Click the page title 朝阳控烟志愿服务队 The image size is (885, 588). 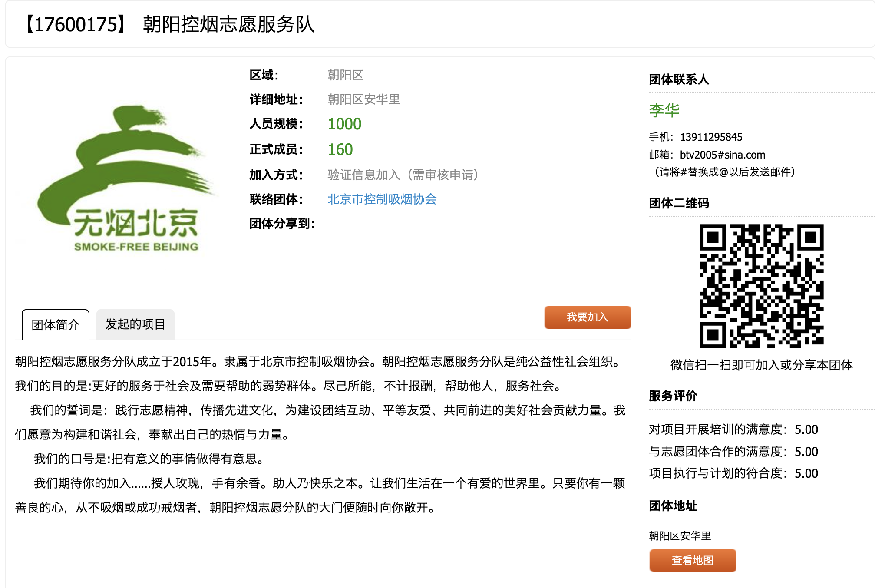[228, 24]
